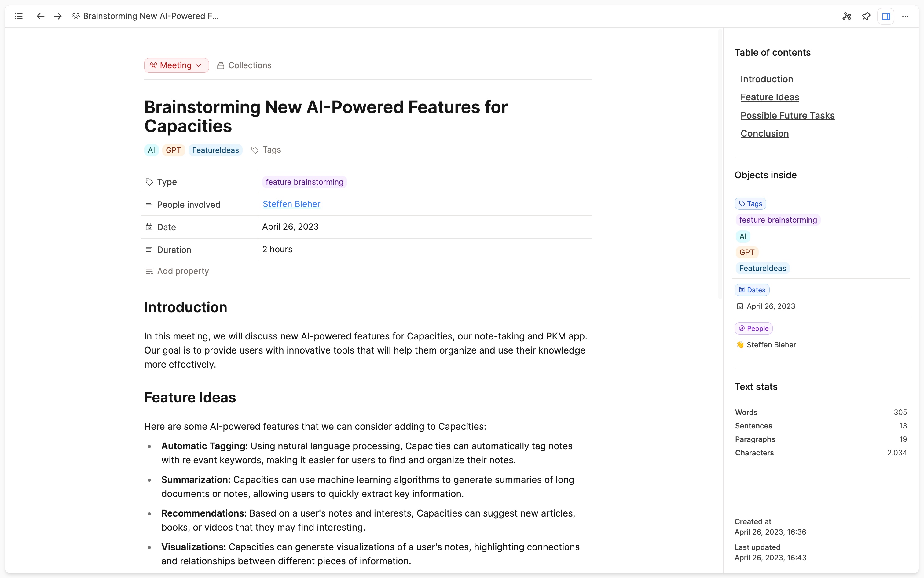Image resolution: width=924 pixels, height=578 pixels.
Task: Select the AI tag under the title
Action: [151, 150]
